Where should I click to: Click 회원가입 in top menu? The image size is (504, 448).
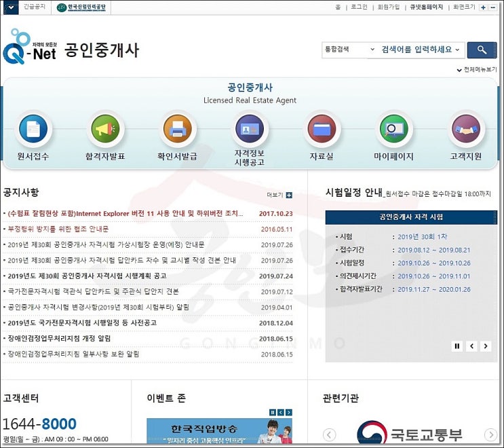pyautogui.click(x=389, y=7)
